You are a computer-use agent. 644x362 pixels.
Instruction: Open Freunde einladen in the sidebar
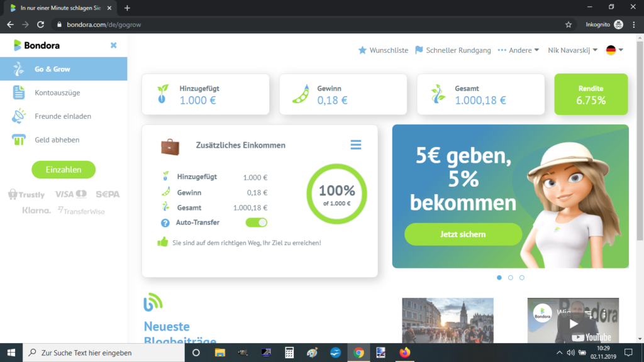coord(64,116)
